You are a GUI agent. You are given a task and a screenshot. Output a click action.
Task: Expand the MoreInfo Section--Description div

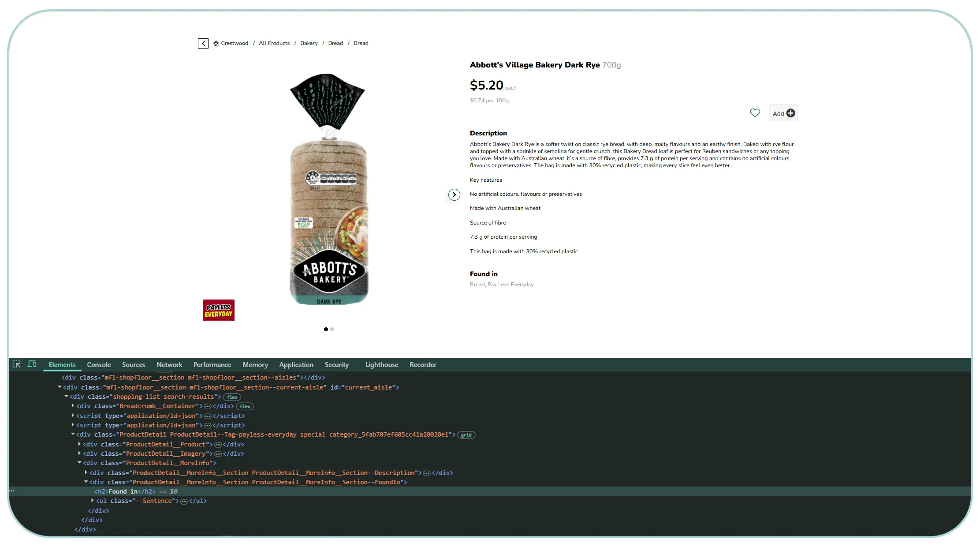click(x=86, y=472)
